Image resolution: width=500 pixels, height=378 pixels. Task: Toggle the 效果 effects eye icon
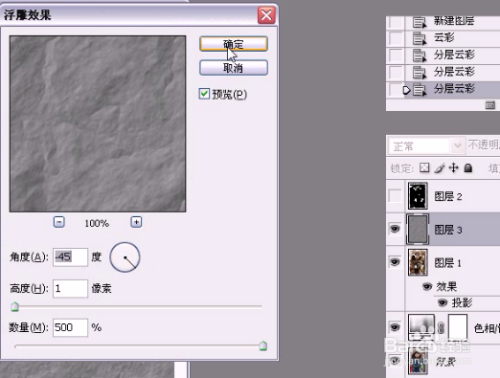[x=427, y=286]
